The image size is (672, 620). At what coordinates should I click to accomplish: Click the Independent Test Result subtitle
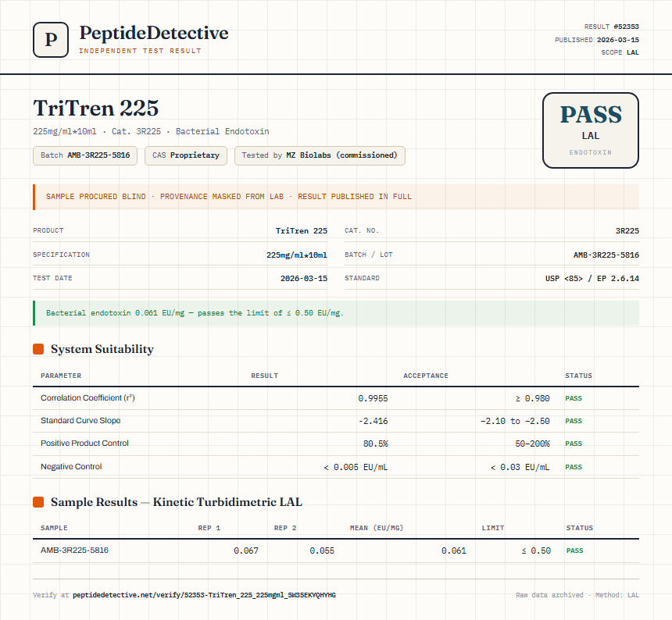click(140, 51)
